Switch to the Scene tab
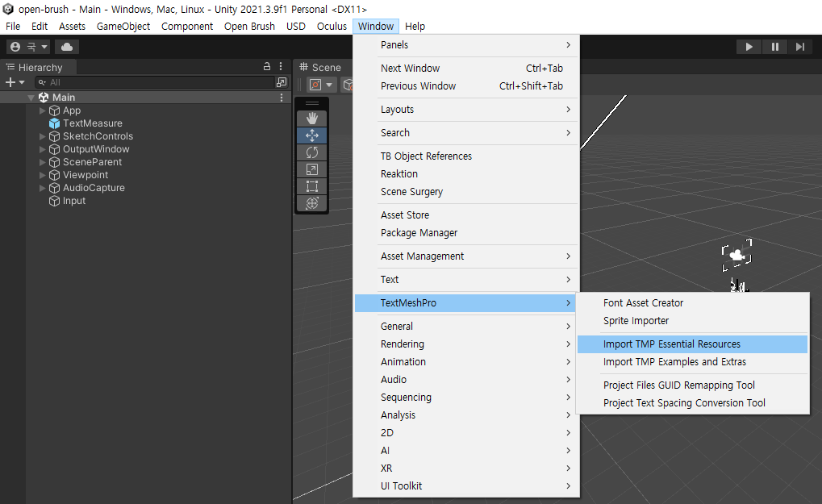 tap(320, 67)
